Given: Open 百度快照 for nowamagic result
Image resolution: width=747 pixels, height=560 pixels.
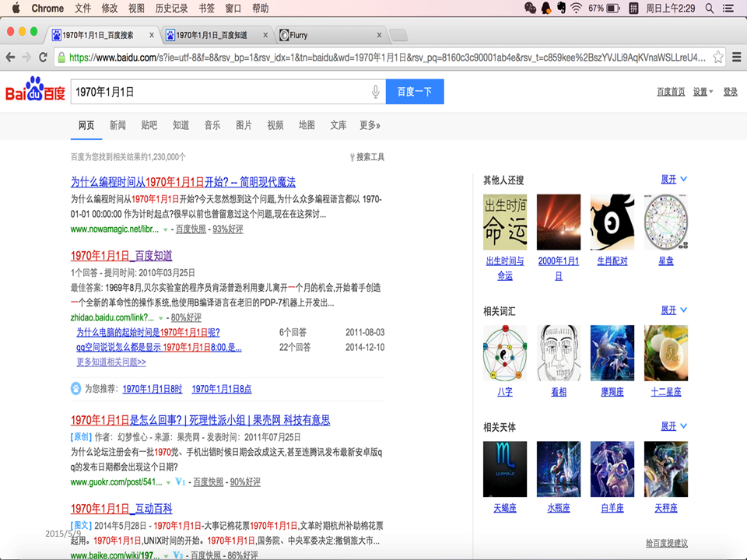Looking at the screenshot, I should tap(191, 229).
